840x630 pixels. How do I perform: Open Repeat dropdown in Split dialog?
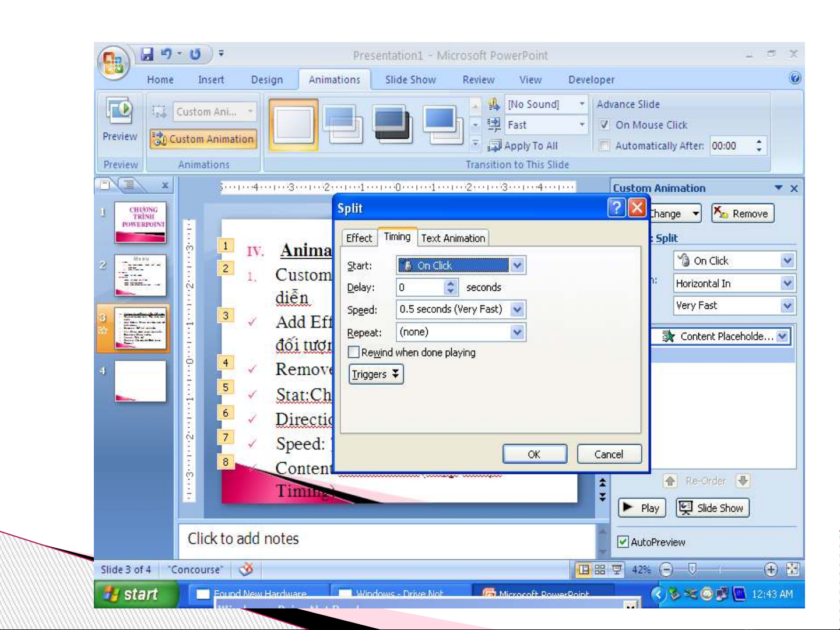517,332
